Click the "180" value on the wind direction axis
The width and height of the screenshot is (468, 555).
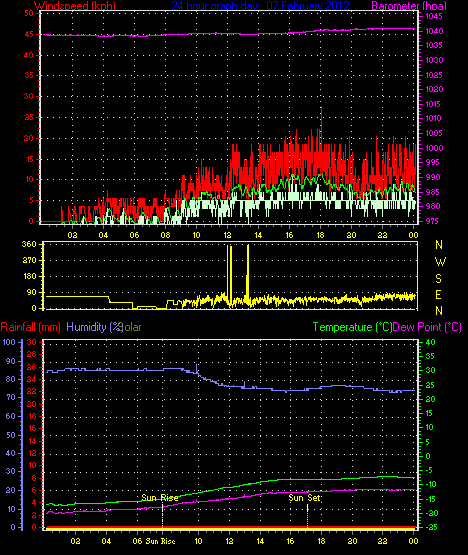(29, 276)
